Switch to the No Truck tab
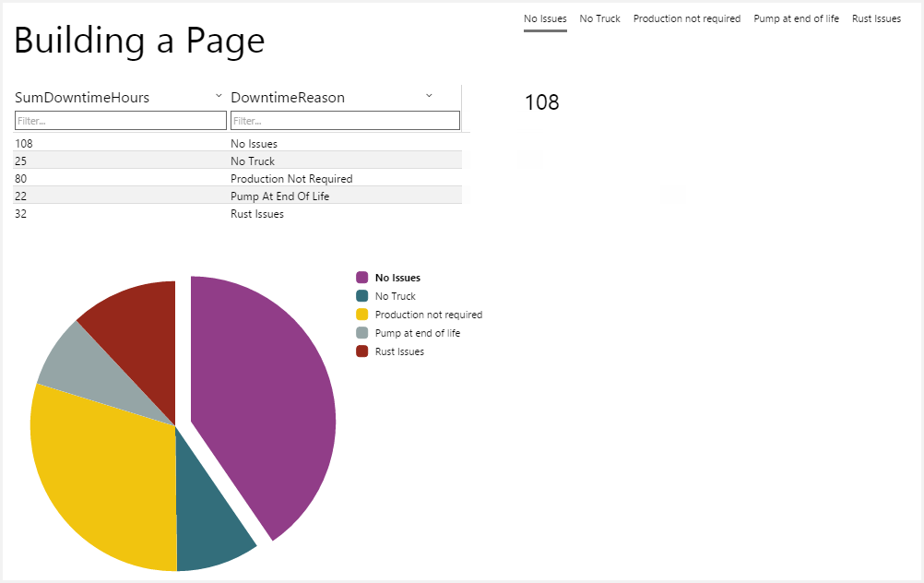The width and height of the screenshot is (924, 583). pyautogui.click(x=600, y=18)
